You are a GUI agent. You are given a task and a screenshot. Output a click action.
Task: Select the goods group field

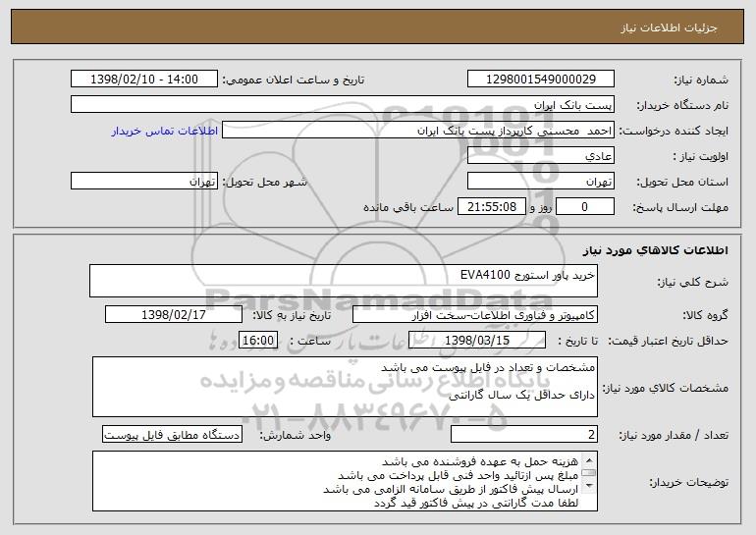[475, 315]
